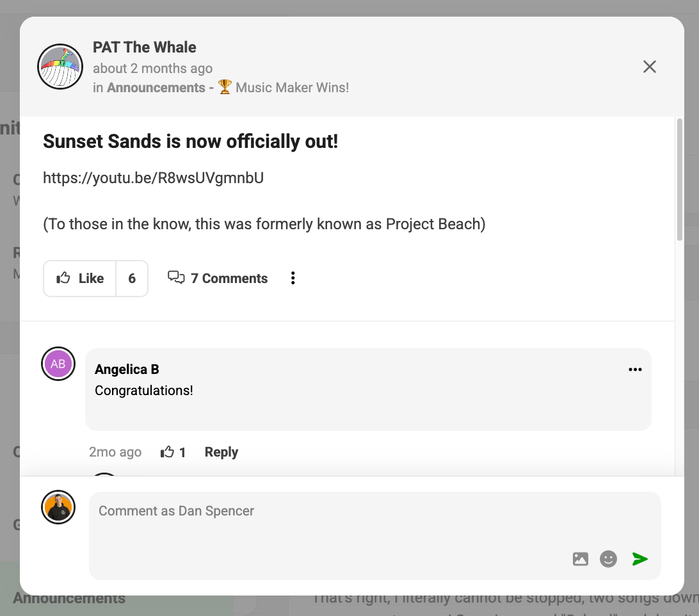This screenshot has width=699, height=616.
Task: Open post options three-dot menu
Action: (293, 278)
